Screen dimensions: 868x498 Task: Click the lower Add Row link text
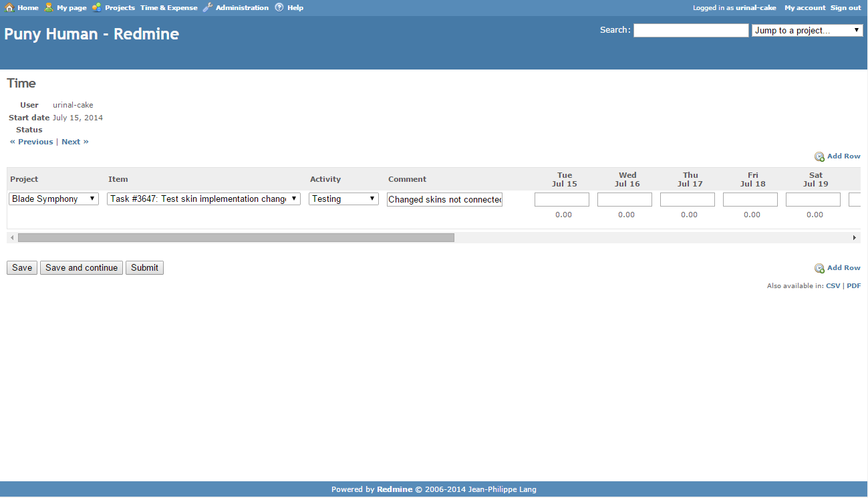tap(844, 268)
